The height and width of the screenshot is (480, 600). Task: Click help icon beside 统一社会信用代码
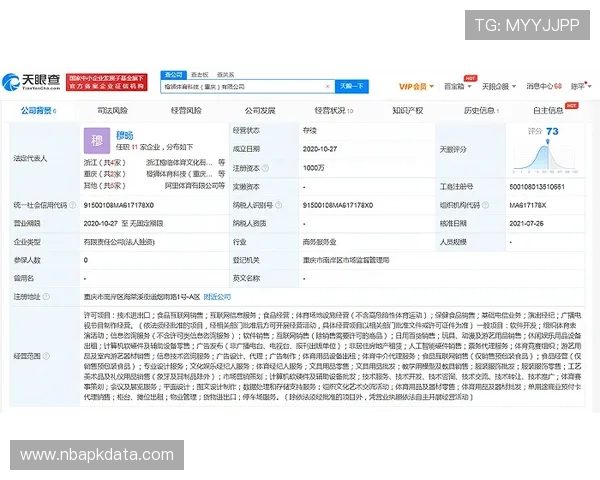click(x=72, y=205)
